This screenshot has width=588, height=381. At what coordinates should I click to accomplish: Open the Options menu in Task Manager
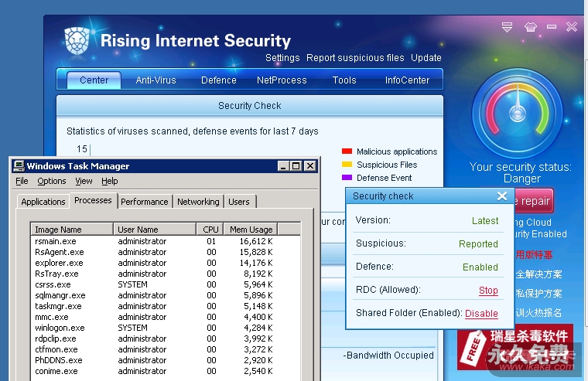[x=51, y=181]
